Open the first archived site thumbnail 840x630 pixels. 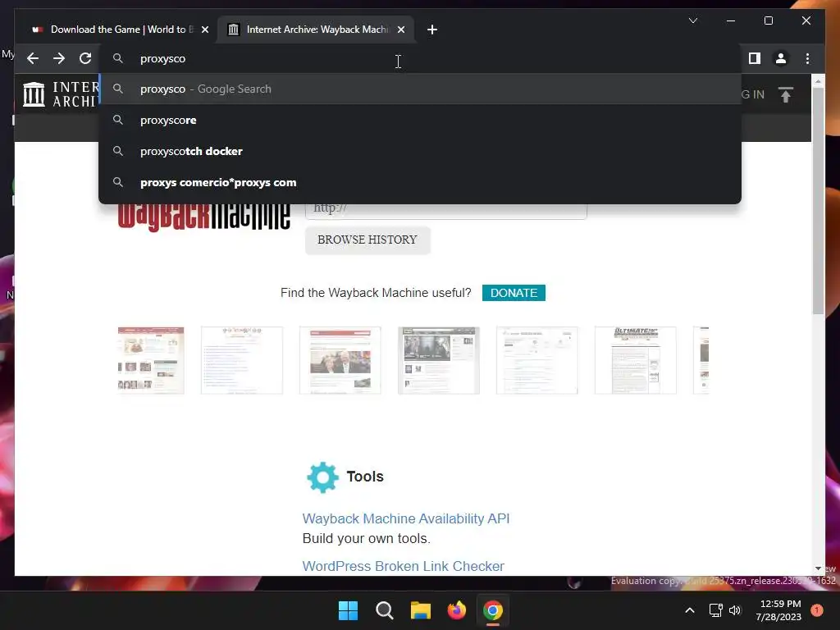pos(151,360)
